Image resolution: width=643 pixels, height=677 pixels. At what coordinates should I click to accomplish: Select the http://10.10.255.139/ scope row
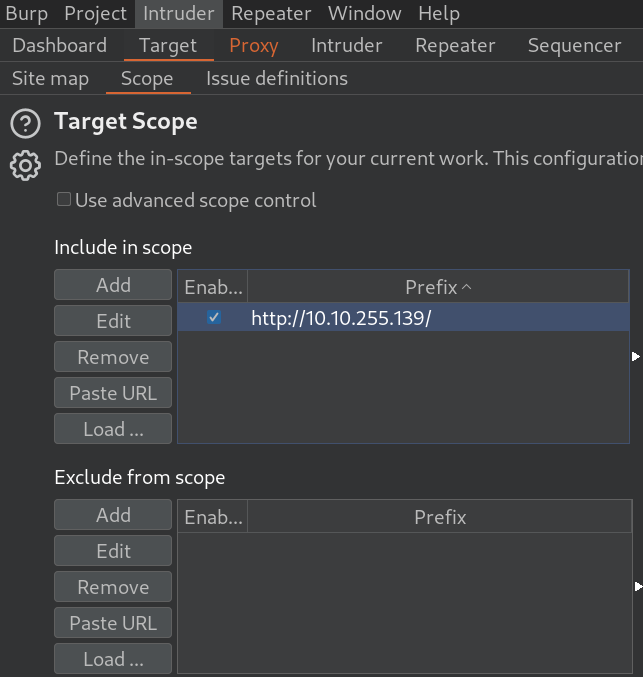click(x=403, y=317)
